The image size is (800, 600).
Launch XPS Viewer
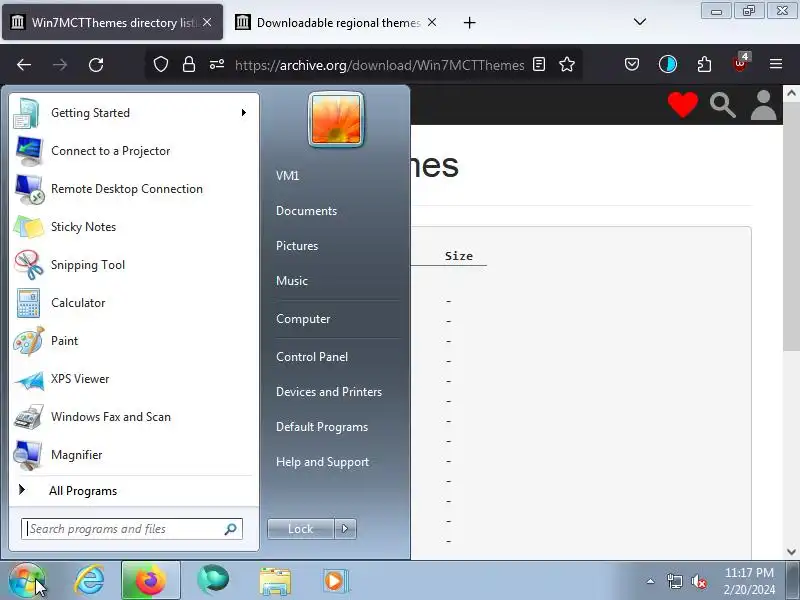(x=133, y=379)
